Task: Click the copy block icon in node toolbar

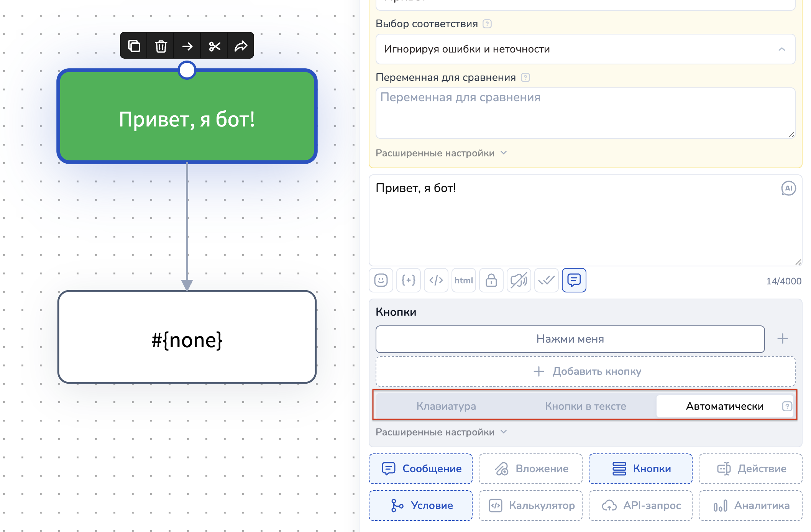Action: [x=134, y=46]
